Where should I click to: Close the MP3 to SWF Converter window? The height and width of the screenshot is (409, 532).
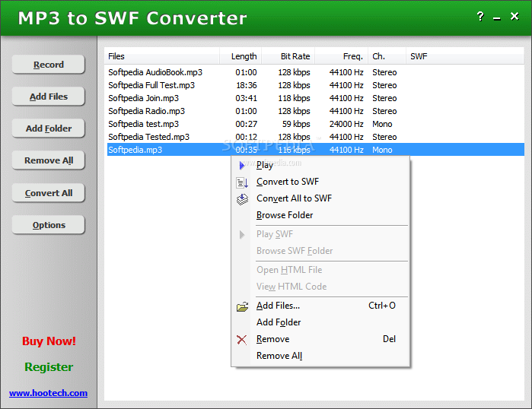coord(514,16)
